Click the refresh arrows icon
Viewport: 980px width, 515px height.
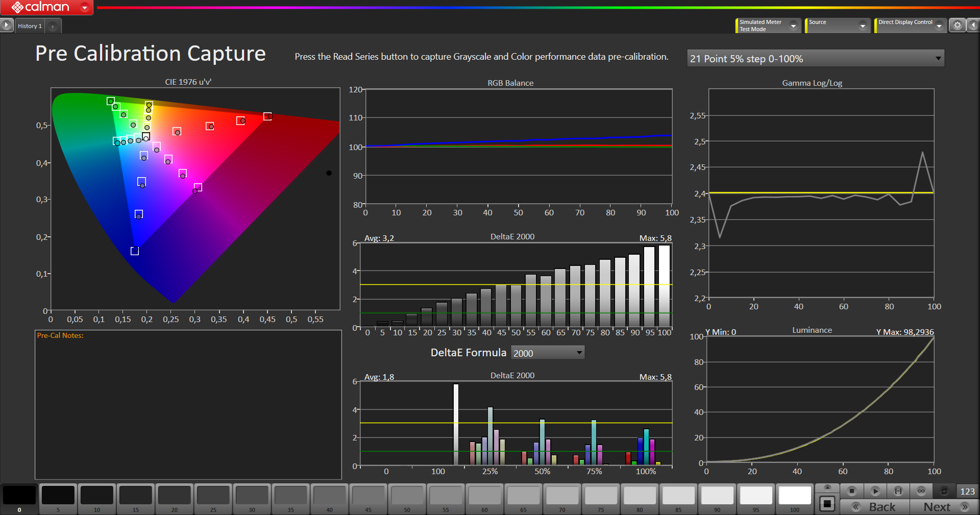pyautogui.click(x=944, y=491)
